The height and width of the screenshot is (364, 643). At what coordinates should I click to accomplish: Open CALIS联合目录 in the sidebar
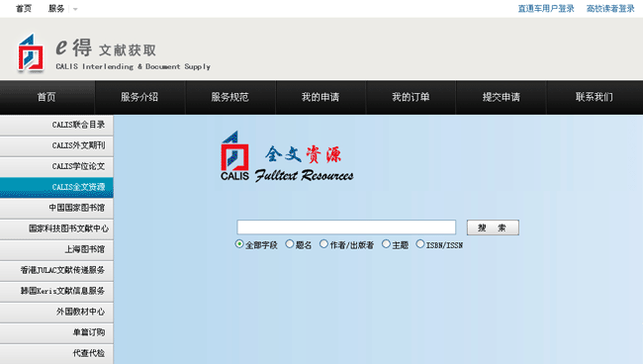click(56, 125)
